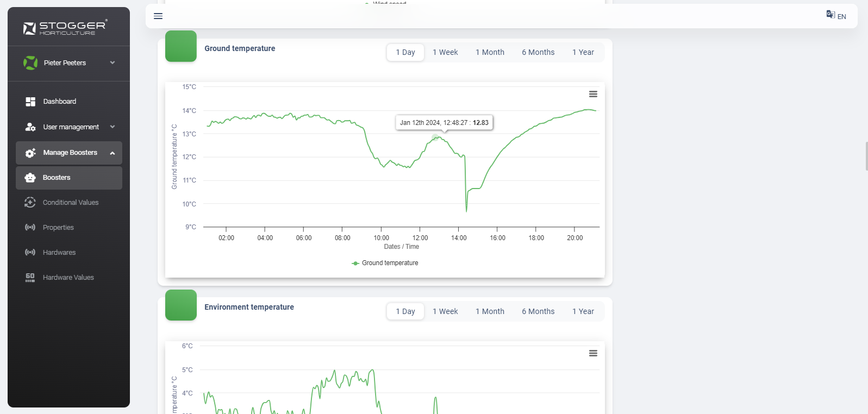Select 1 Month for Environment temperature
The image size is (868, 414).
490,311
